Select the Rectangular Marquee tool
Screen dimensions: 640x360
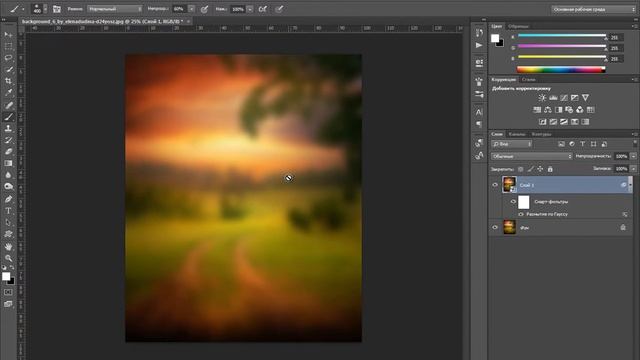tap(8, 46)
